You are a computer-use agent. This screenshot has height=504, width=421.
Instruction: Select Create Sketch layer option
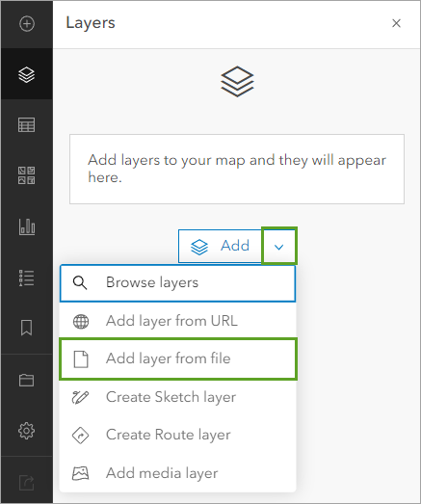[177, 397]
